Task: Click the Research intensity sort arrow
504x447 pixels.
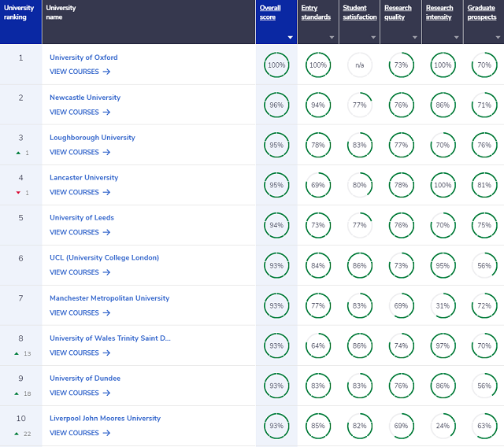Action: click(456, 38)
